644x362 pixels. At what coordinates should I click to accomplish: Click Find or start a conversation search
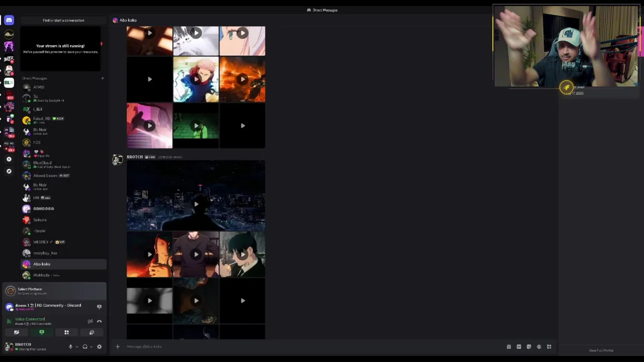tap(63, 21)
